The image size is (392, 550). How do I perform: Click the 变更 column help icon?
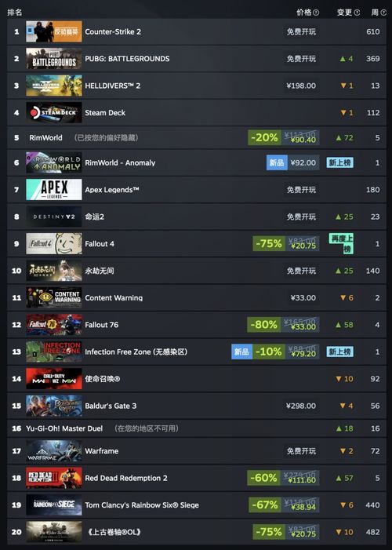pos(357,13)
